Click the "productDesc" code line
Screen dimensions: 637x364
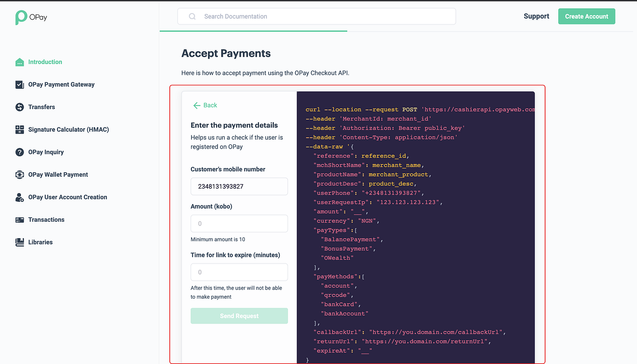tap(365, 184)
